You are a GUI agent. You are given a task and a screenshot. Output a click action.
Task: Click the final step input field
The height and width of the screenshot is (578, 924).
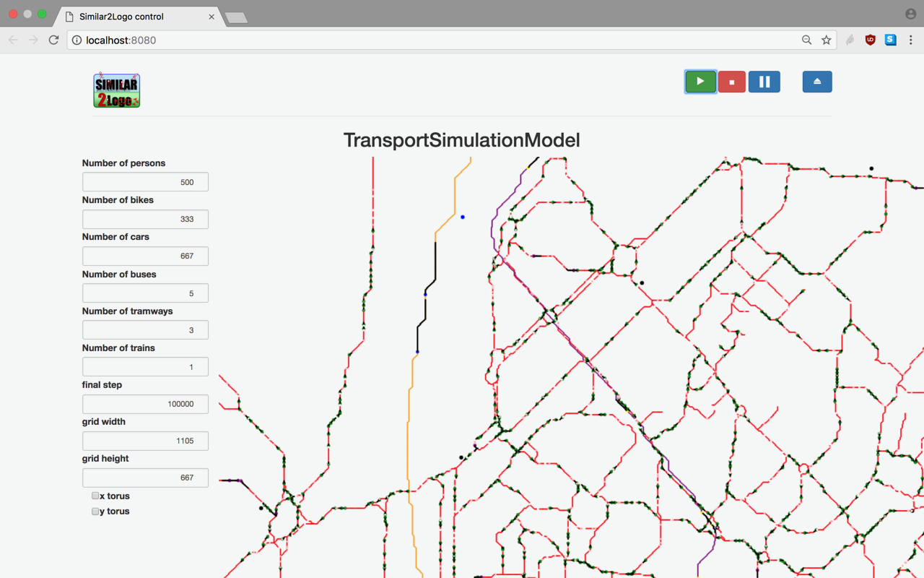click(145, 404)
